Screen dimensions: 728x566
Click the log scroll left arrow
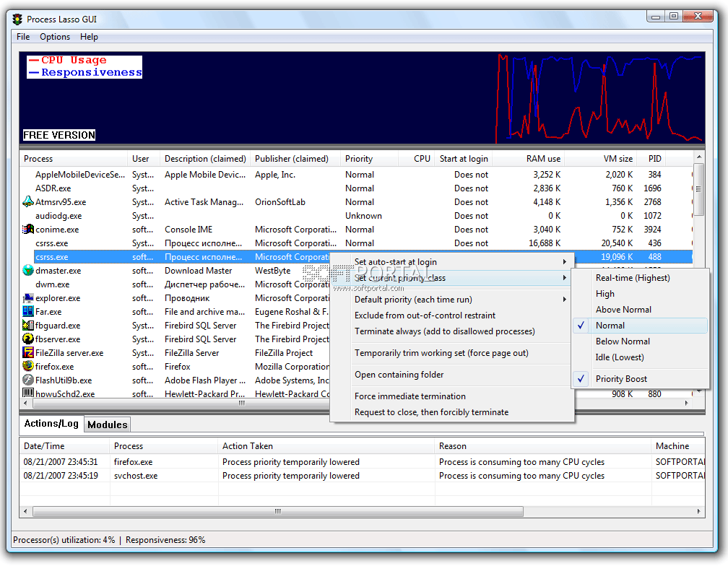[25, 511]
